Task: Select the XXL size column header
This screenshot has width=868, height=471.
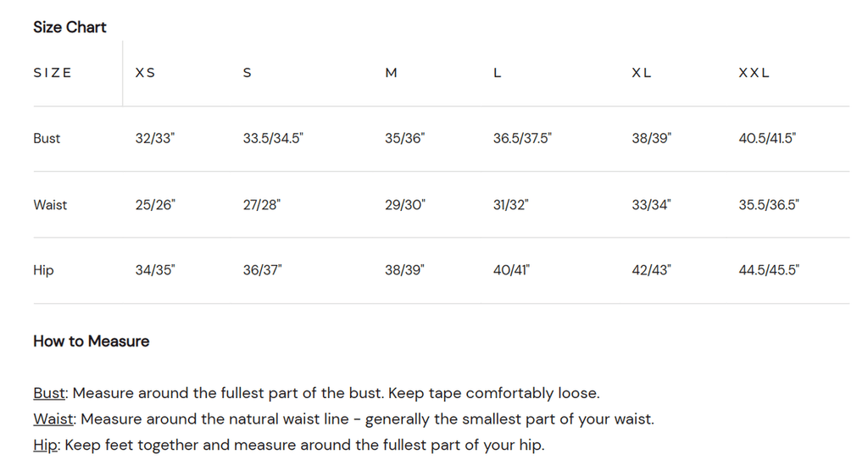Action: pyautogui.click(x=754, y=73)
